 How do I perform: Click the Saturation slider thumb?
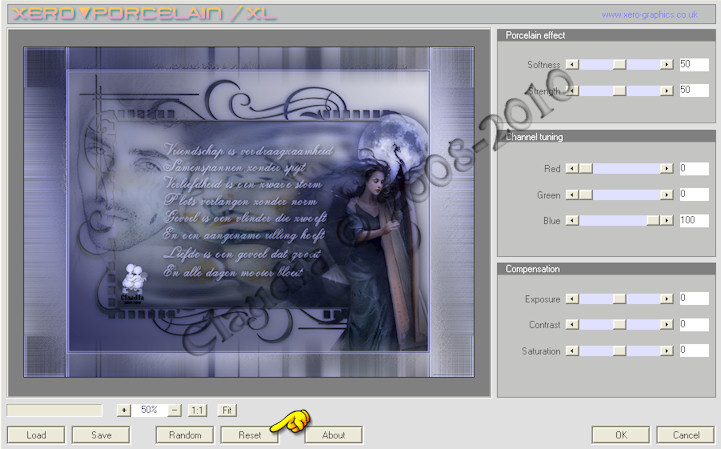tap(619, 351)
